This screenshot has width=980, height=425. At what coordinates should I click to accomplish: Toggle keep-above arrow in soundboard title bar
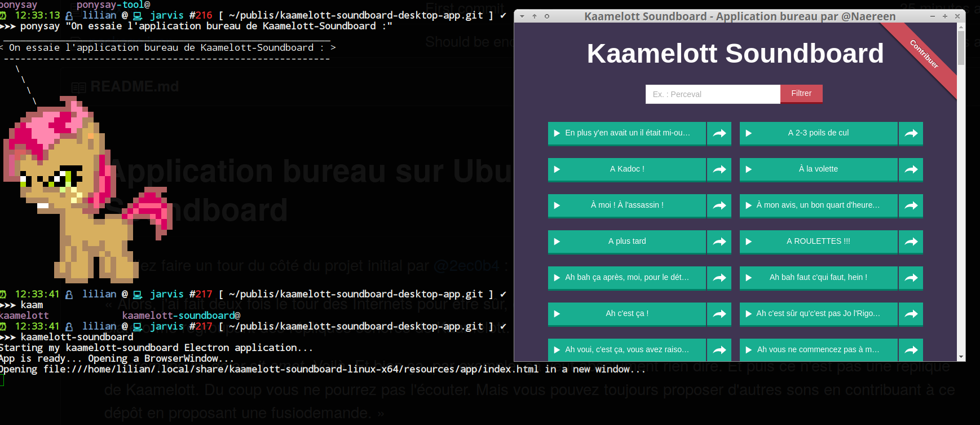535,16
